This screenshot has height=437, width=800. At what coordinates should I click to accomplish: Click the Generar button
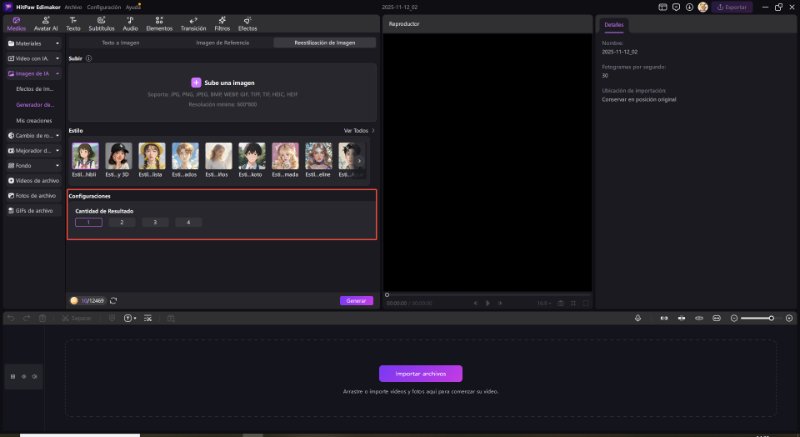pos(356,301)
